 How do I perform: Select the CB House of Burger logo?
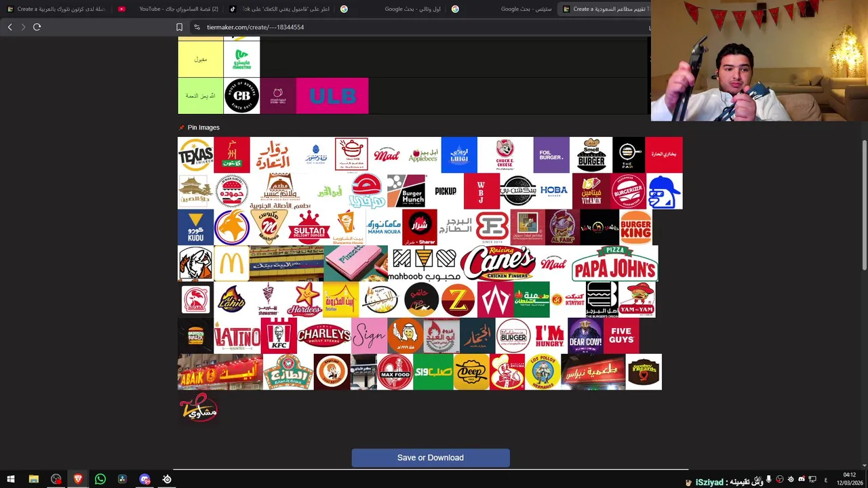pyautogui.click(x=241, y=96)
